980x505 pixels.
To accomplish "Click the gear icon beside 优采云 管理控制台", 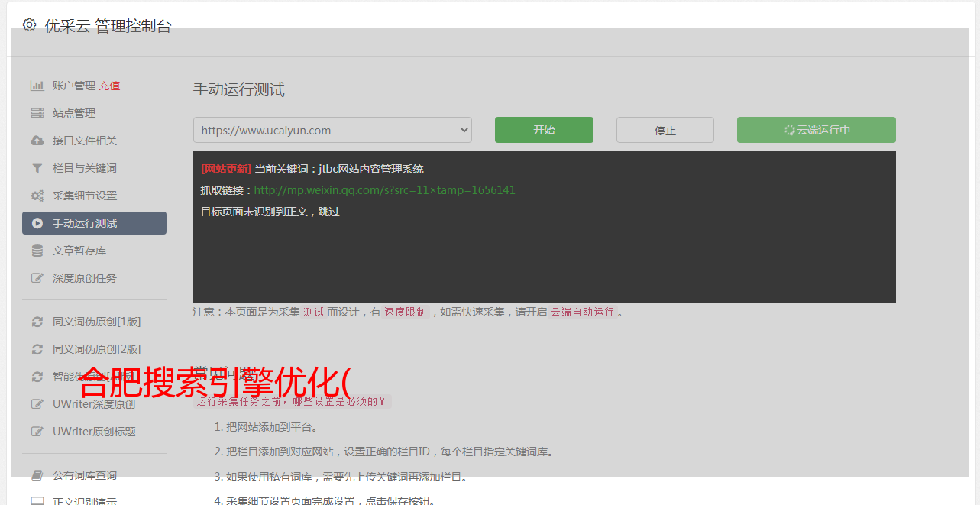I will (x=29, y=24).
